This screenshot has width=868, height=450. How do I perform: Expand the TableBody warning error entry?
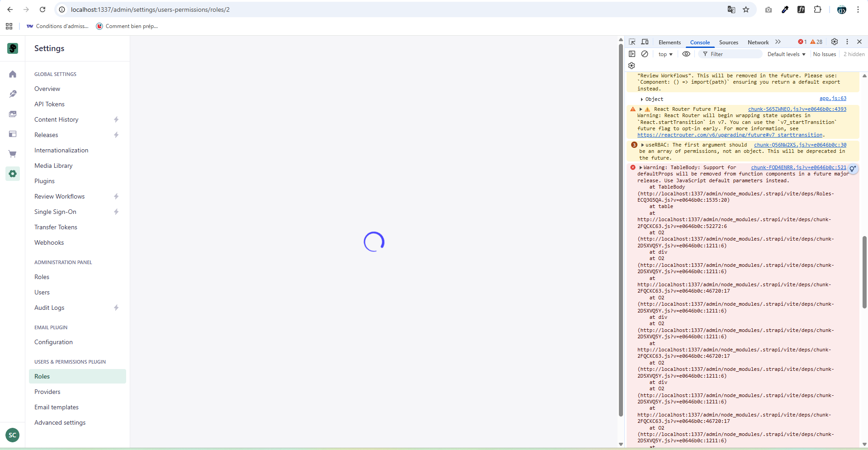pyautogui.click(x=641, y=168)
